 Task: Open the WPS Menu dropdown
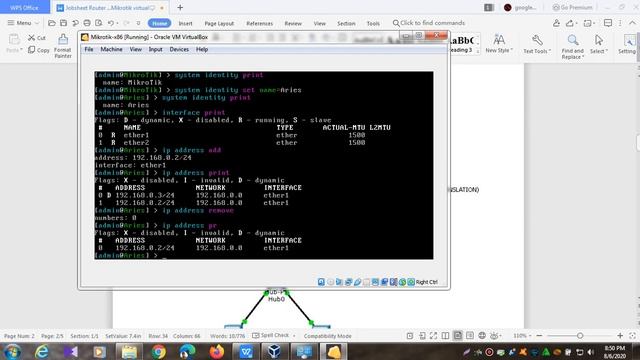23,23
